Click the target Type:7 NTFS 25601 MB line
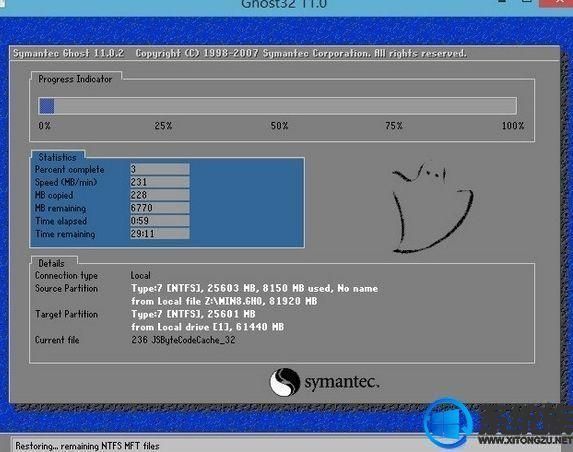 coord(193,314)
